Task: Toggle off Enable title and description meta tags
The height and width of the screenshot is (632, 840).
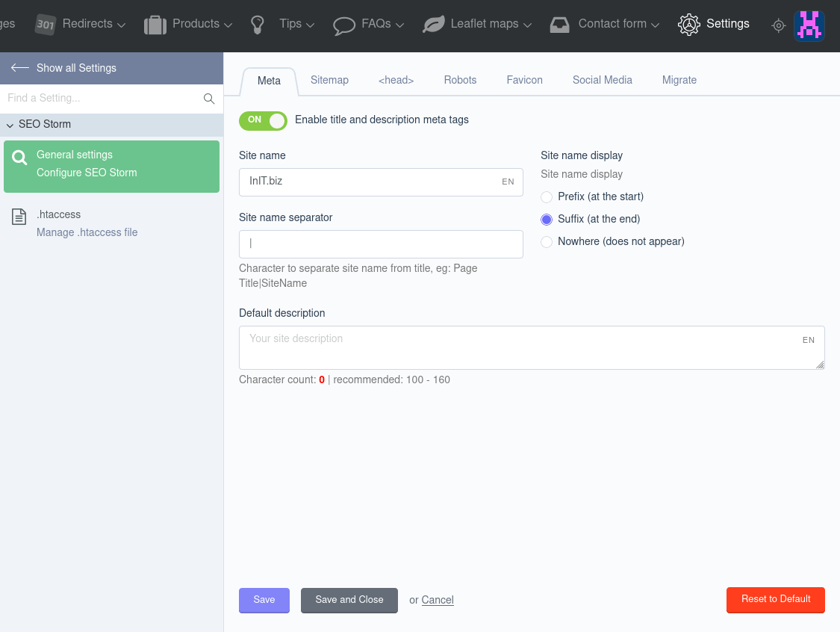Action: pos(263,120)
